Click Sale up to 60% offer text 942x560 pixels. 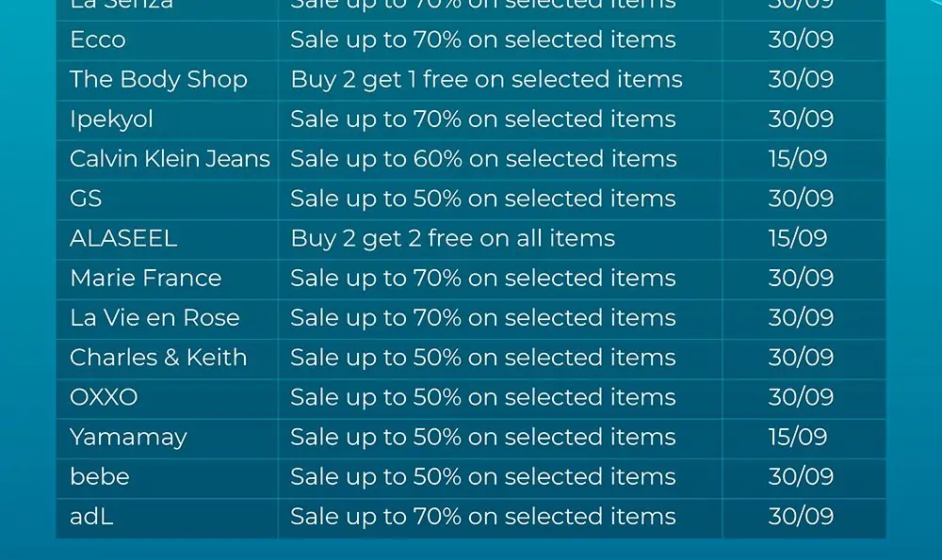point(483,159)
